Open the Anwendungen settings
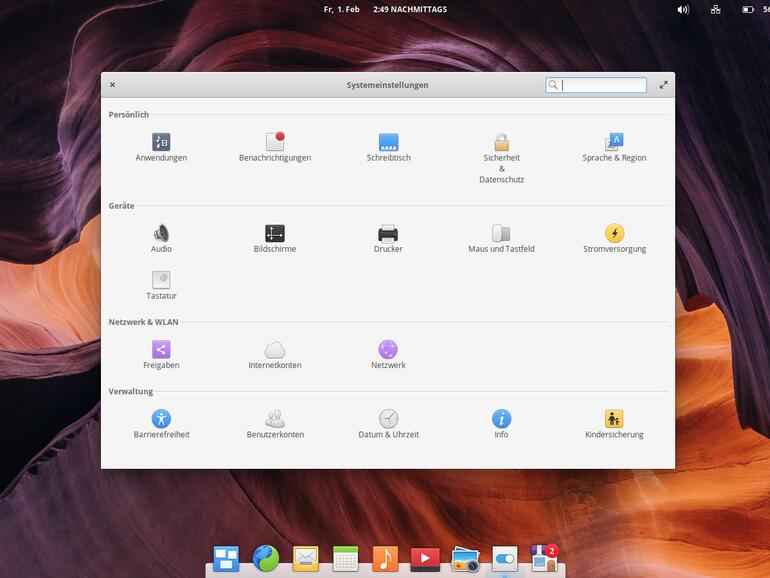The width and height of the screenshot is (770, 578). 161,147
